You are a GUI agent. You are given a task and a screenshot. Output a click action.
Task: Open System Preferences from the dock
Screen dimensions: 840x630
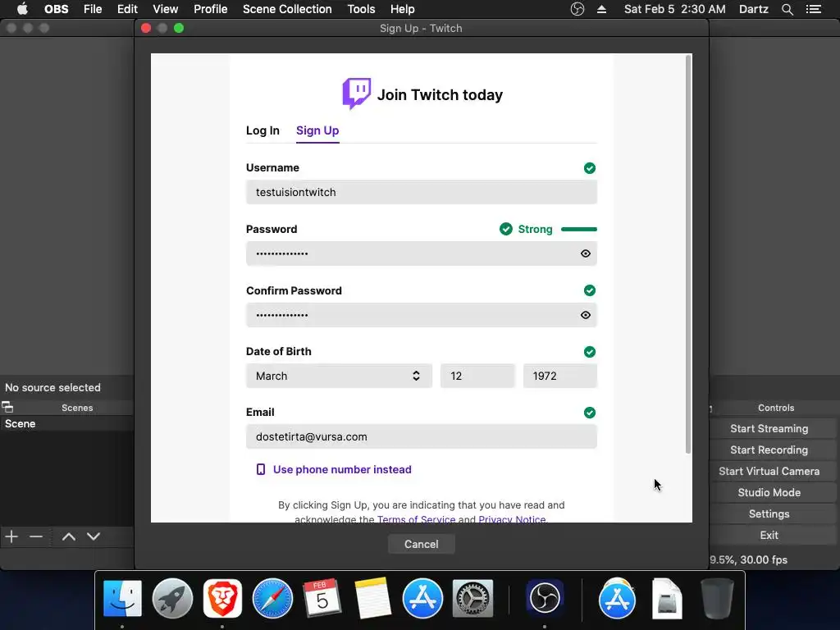pos(472,598)
